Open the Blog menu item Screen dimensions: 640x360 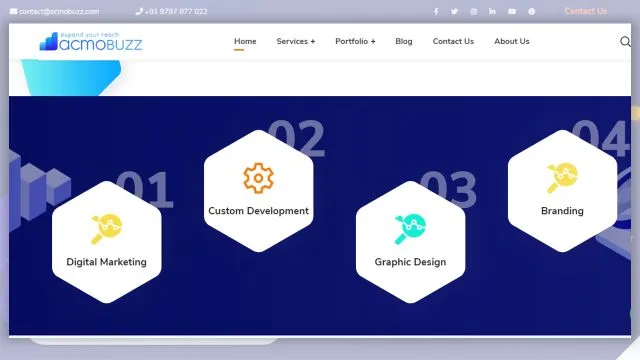click(x=404, y=41)
